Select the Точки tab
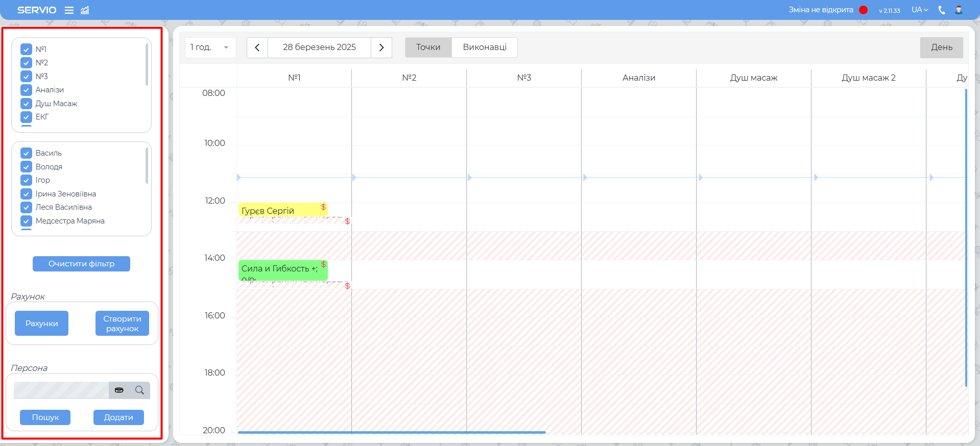Viewport: 980px width, 446px height. point(428,47)
